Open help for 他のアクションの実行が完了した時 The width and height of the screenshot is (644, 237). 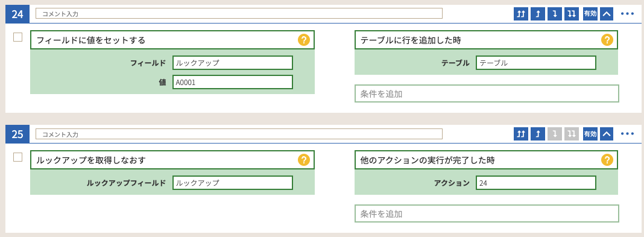[x=607, y=160]
